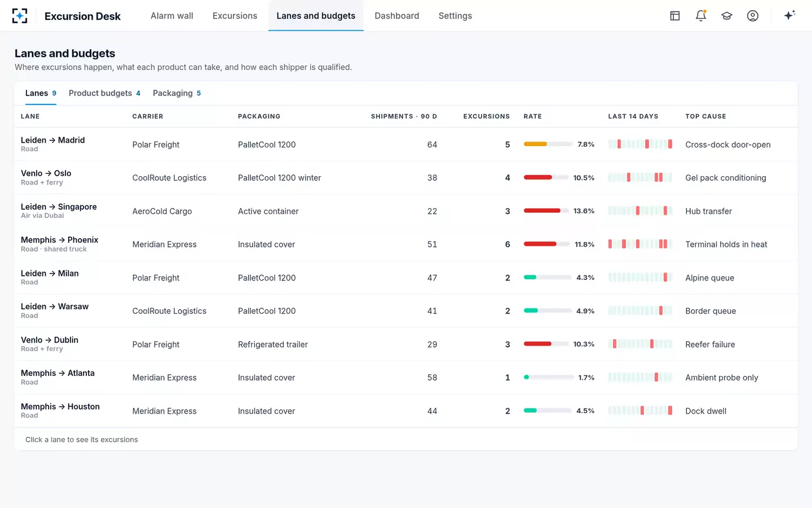Viewport: 812px width, 508px height.
Task: Click Terminal holds in heat cause
Action: pos(726,244)
